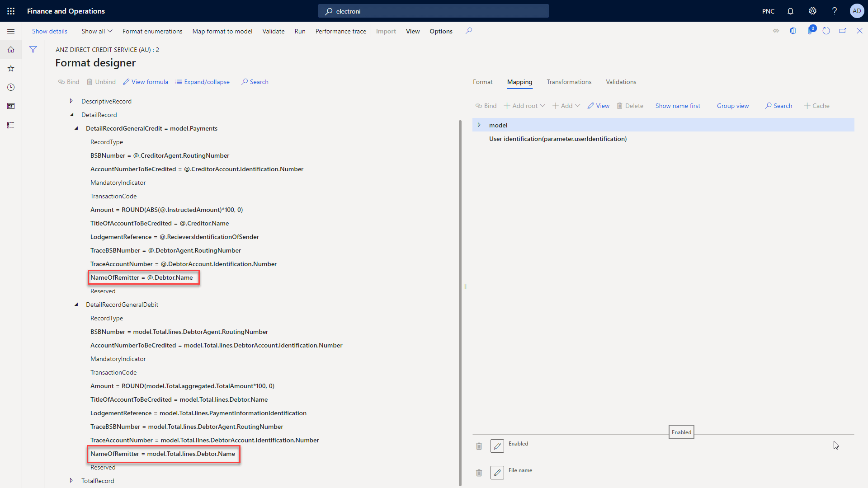
Task: Click Map format to model
Action: (222, 31)
